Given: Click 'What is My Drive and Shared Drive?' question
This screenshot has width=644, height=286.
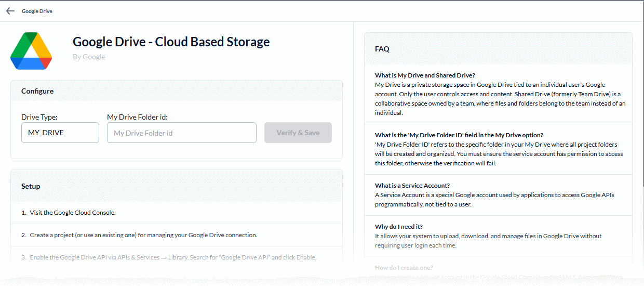Looking at the screenshot, I should 425,75.
